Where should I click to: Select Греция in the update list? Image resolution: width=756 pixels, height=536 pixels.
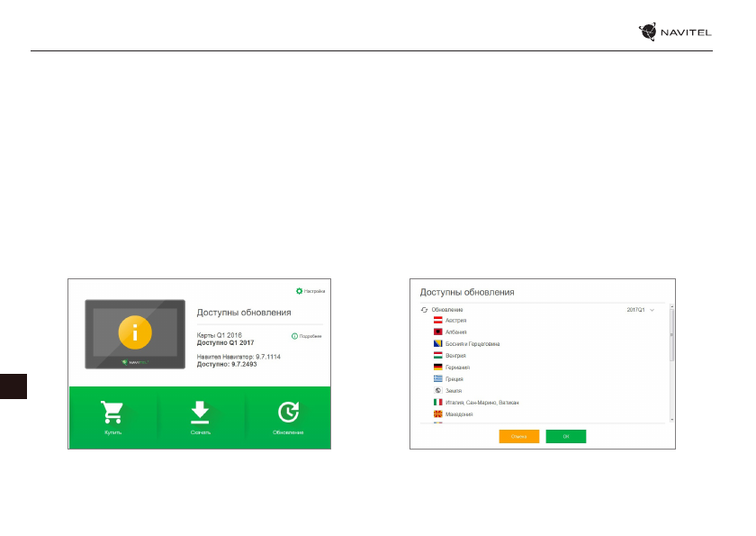455,379
